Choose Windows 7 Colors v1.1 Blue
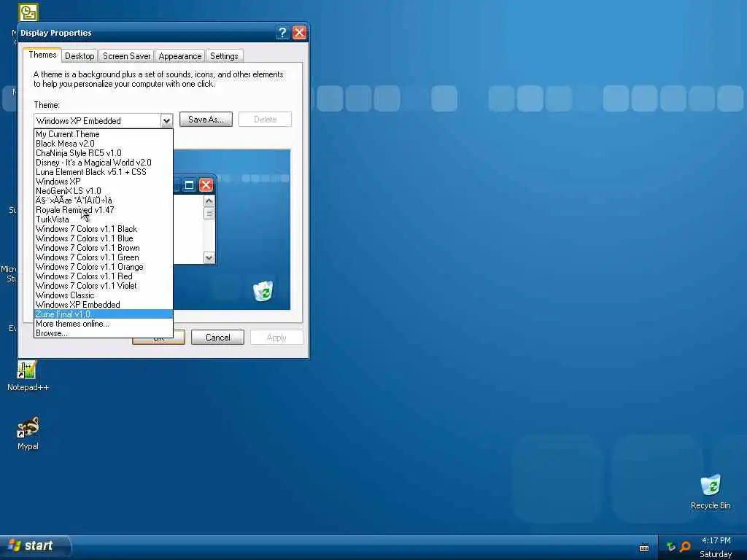Screen dimensions: 747x560 (x=104, y=238)
